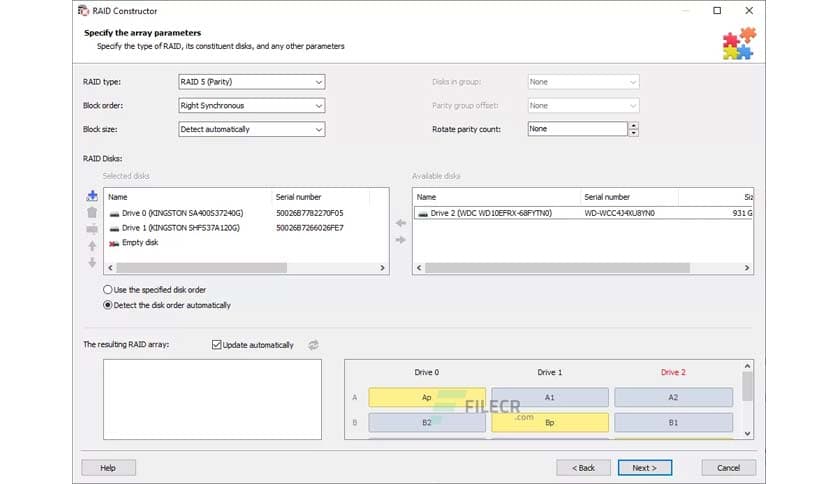Click the A2 data block
The height and width of the screenshot is (484, 836).
(x=673, y=397)
